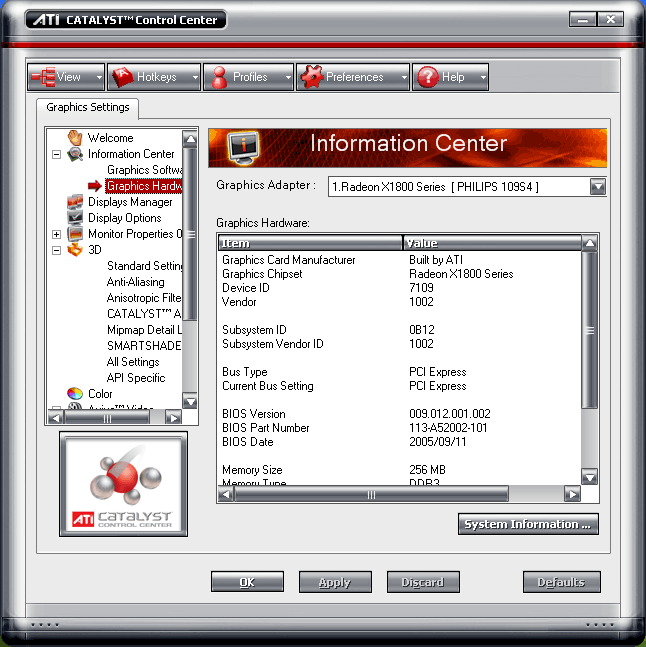Image resolution: width=646 pixels, height=647 pixels.
Task: Open the Hotkeys toolbar menu
Action: 154,77
